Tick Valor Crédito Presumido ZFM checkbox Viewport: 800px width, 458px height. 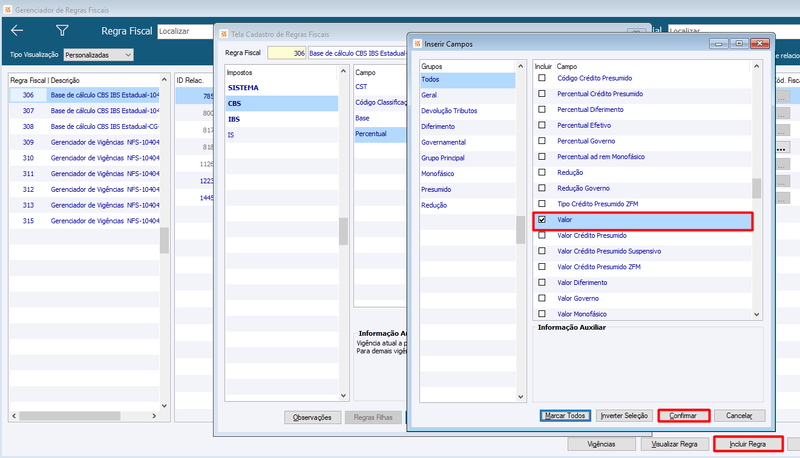(x=542, y=267)
